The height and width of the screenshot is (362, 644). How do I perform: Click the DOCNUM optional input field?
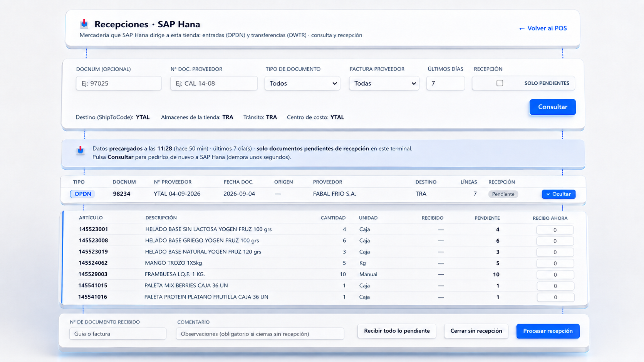point(119,83)
